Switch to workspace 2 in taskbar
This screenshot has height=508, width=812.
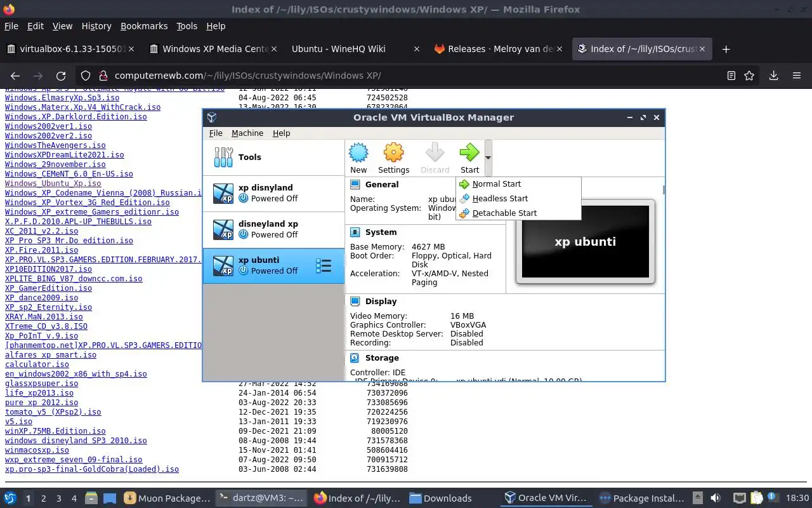43,498
